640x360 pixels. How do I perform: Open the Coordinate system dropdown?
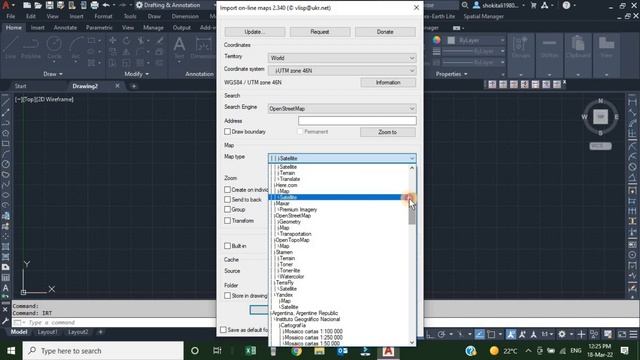(342, 71)
